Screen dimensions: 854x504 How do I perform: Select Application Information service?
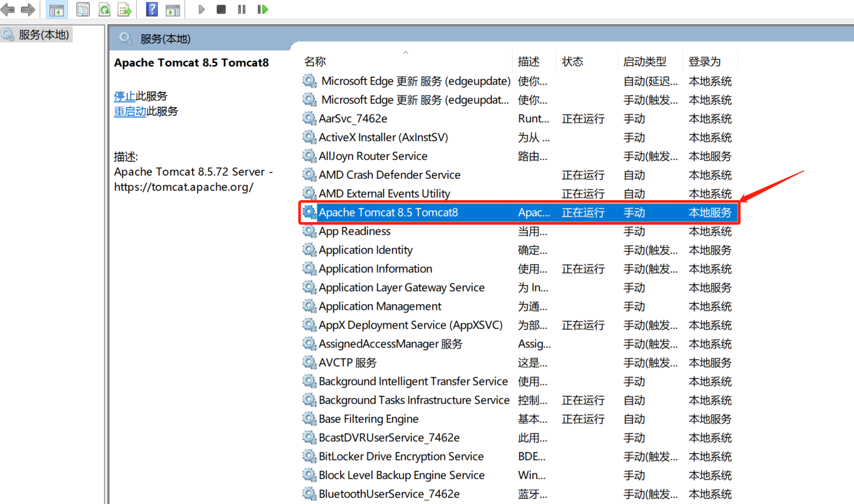pos(375,269)
